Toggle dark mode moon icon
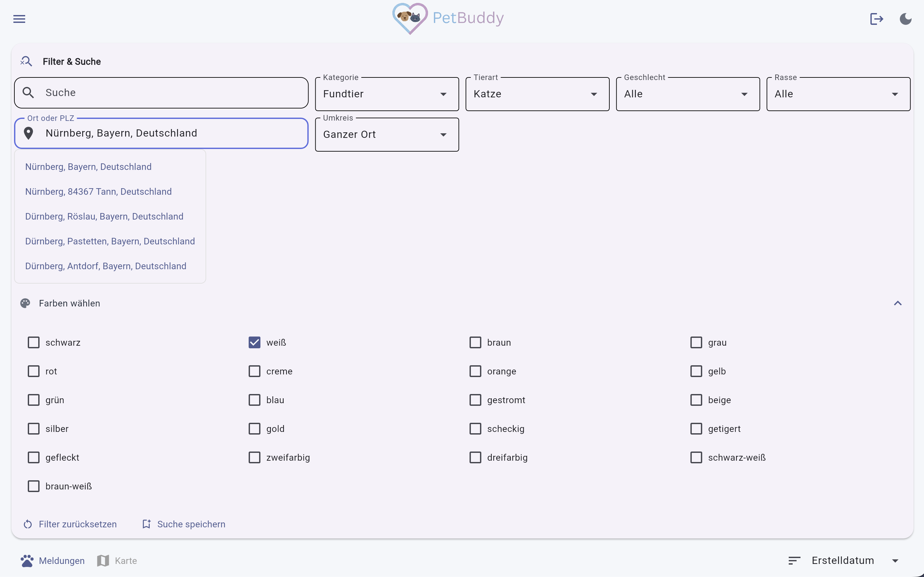The width and height of the screenshot is (924, 577). (x=905, y=19)
